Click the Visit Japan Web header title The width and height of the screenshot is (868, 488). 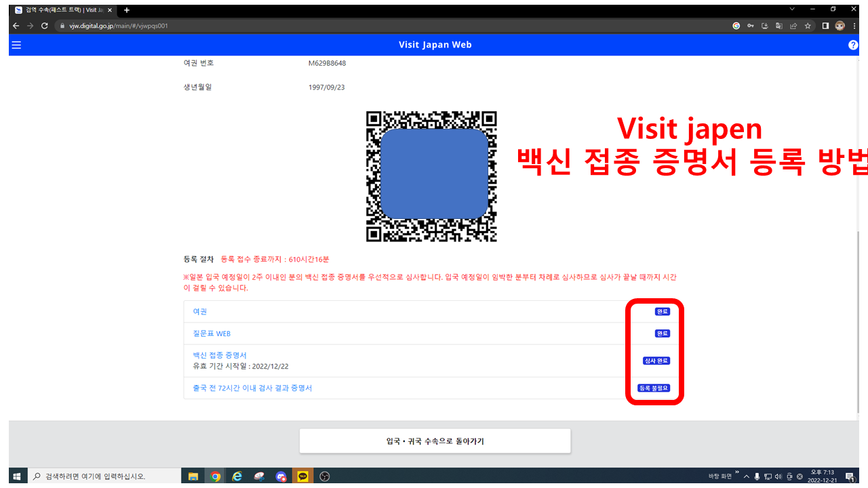tap(435, 45)
